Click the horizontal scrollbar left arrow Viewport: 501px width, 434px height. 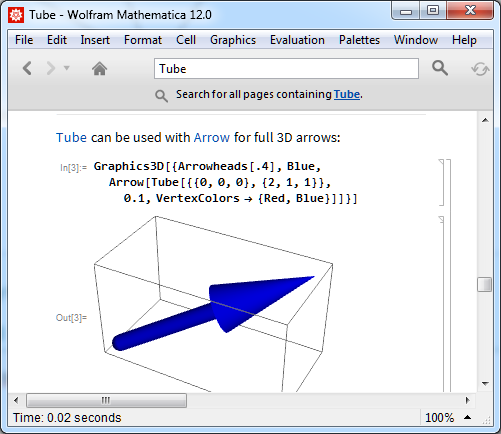click(x=16, y=400)
